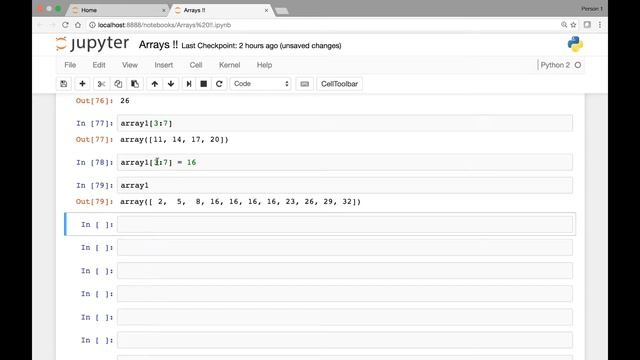Open the Help menu

(x=264, y=65)
